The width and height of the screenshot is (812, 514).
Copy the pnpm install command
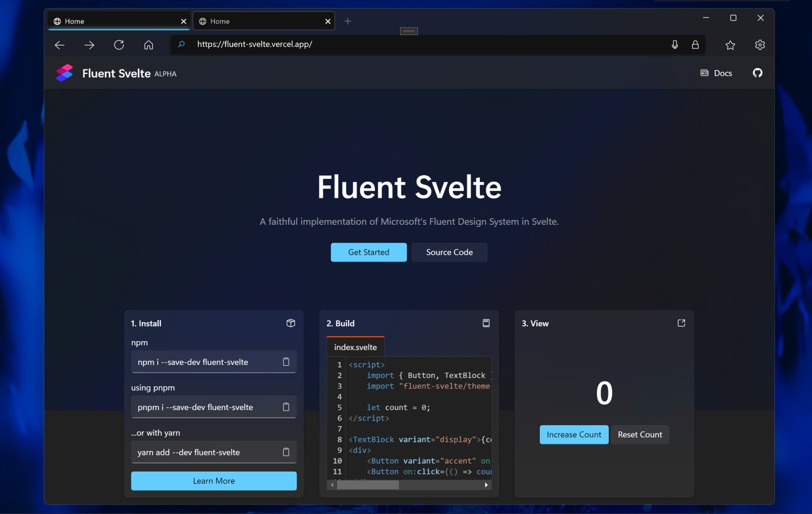pyautogui.click(x=286, y=407)
